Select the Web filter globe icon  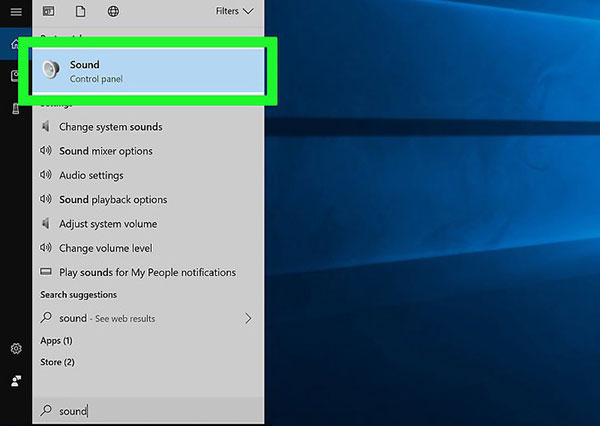pyautogui.click(x=113, y=11)
